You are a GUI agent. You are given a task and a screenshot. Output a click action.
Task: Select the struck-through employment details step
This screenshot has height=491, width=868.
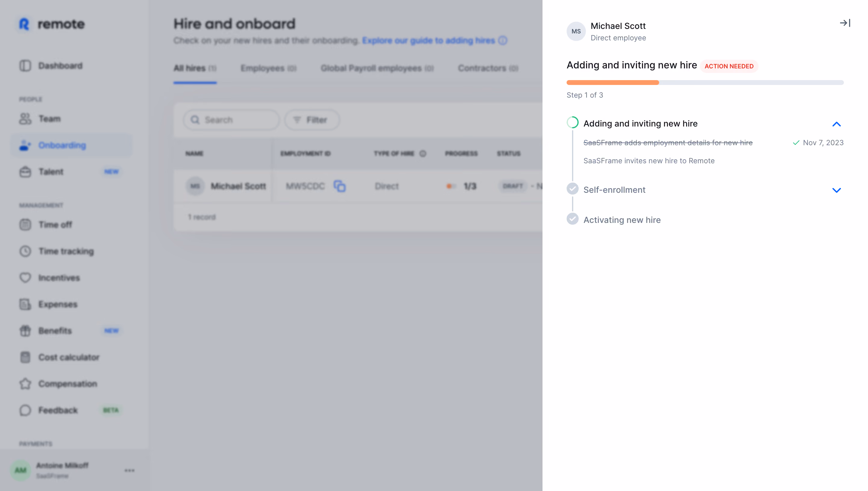[x=668, y=143]
